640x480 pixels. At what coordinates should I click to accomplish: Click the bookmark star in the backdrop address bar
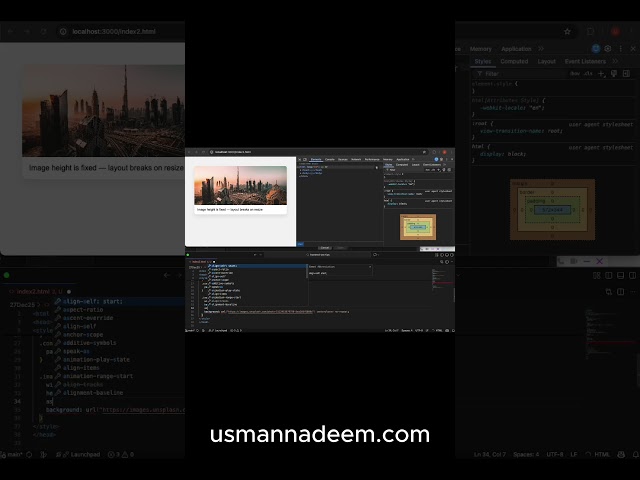click(567, 31)
